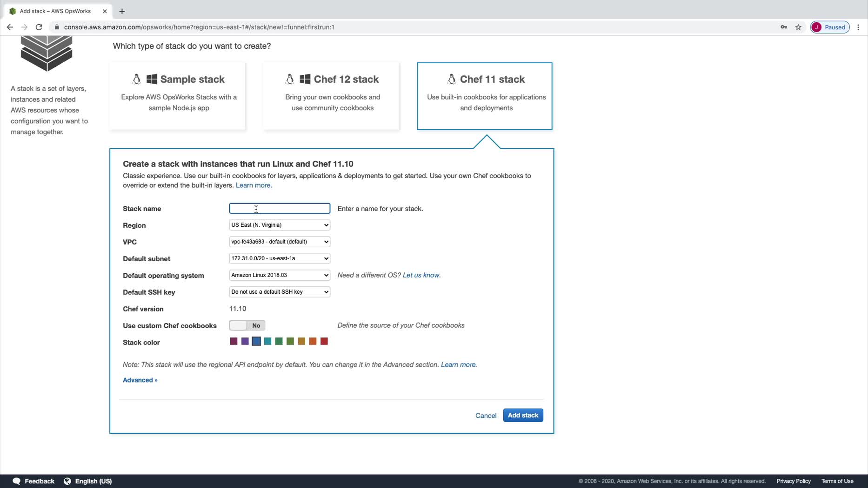Viewport: 868px width, 488px height.
Task: Select the Sample stack card
Action: [x=178, y=96]
